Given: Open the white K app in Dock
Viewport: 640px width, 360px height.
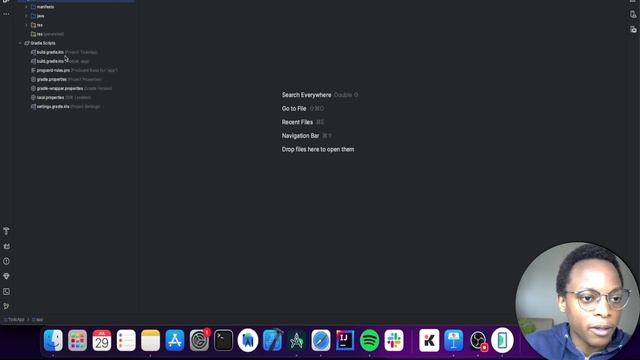Looking at the screenshot, I should (x=429, y=340).
